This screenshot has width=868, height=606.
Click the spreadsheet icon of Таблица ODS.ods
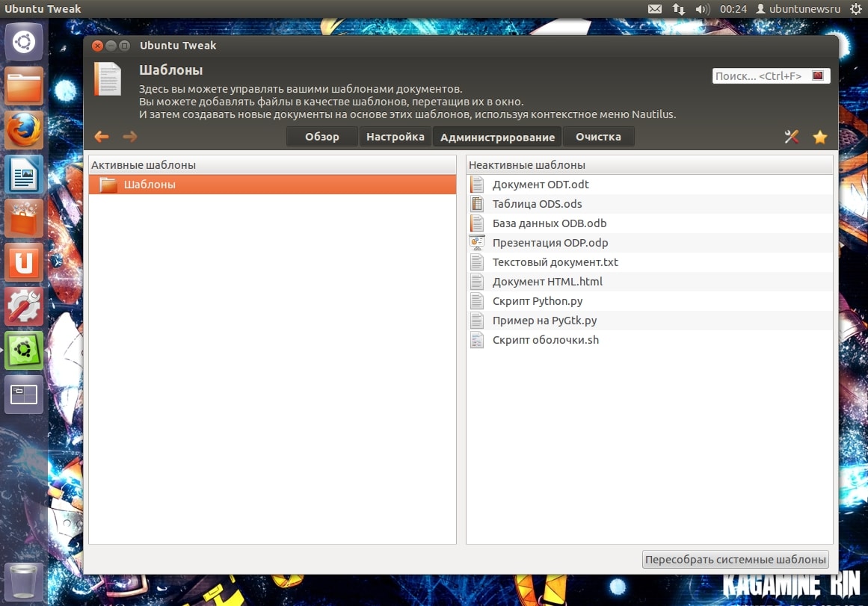[x=477, y=204]
